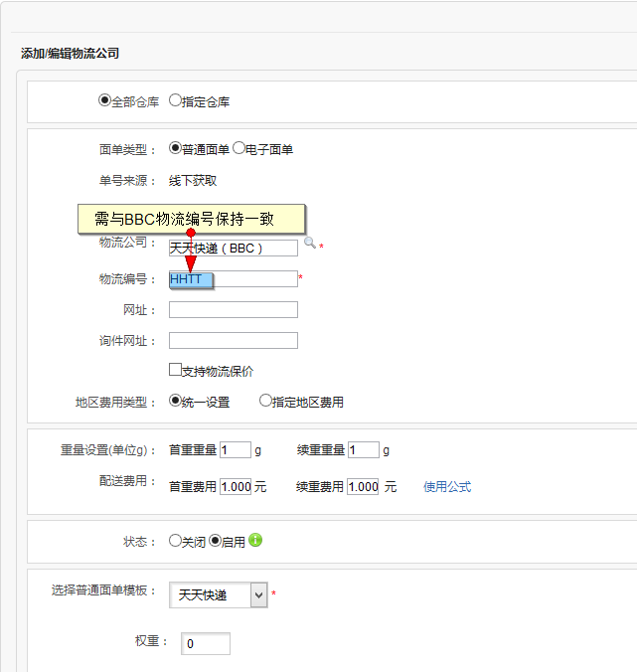The image size is (637, 672).
Task: Click the 添加/编辑物流公司 heading
Action: point(70,54)
